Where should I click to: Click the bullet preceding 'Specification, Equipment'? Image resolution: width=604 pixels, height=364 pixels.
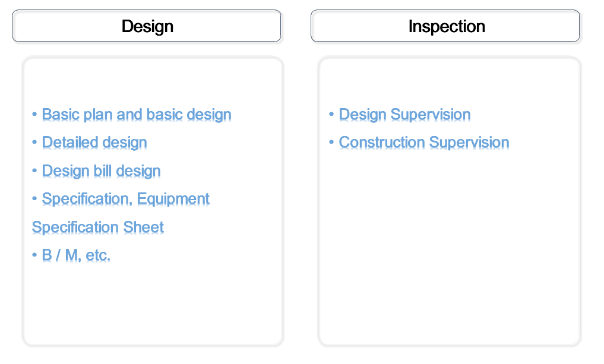[x=35, y=198]
